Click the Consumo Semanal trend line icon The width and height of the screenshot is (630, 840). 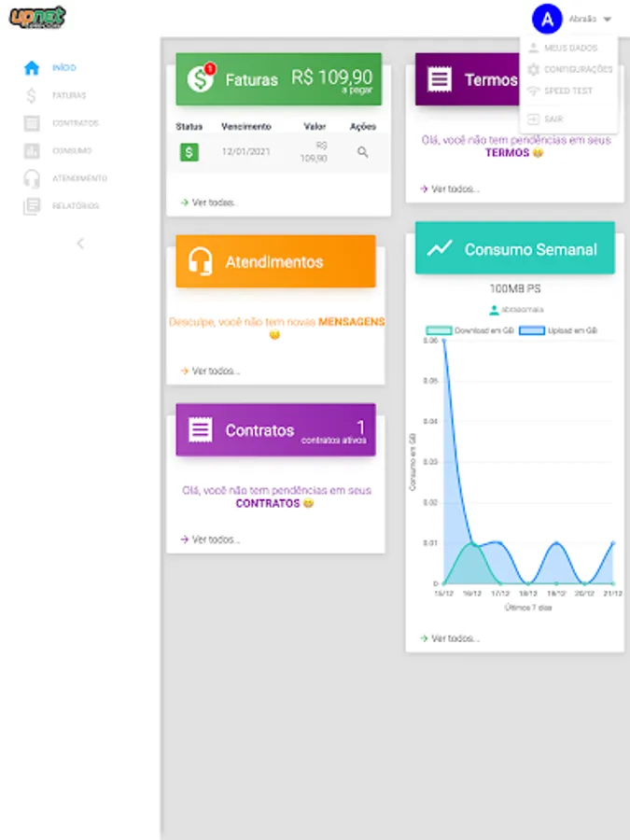pos(440,248)
